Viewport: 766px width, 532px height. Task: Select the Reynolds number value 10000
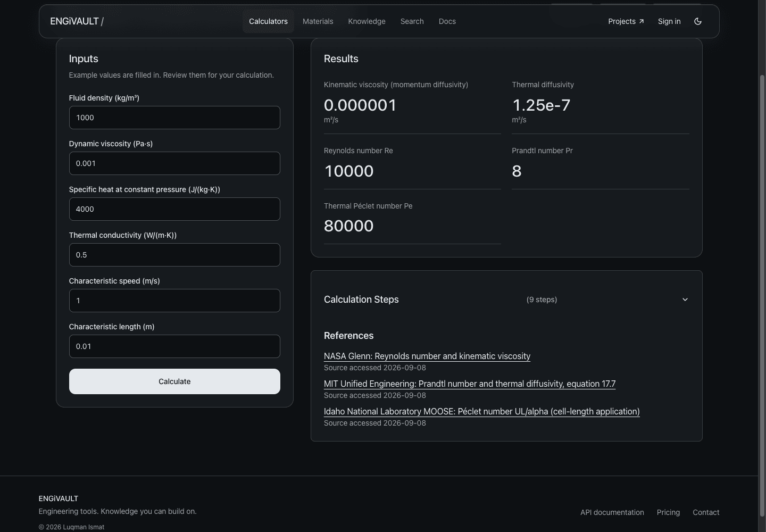[349, 171]
